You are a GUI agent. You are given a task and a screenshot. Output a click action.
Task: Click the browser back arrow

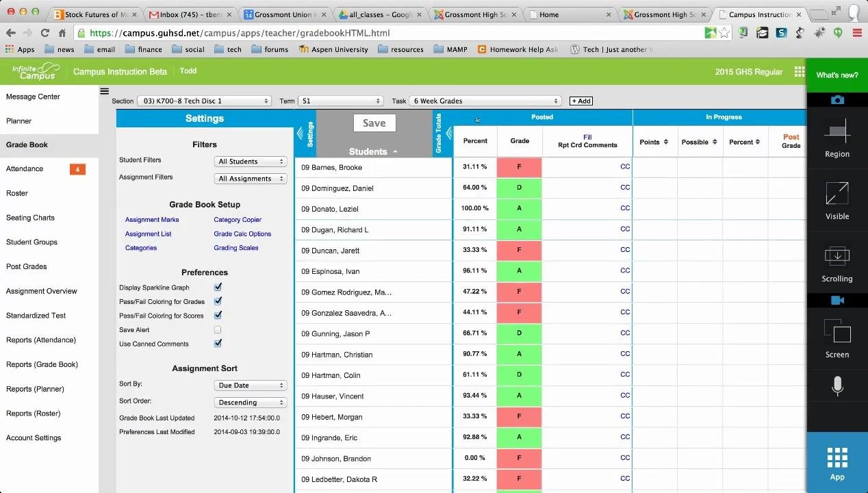click(10, 32)
